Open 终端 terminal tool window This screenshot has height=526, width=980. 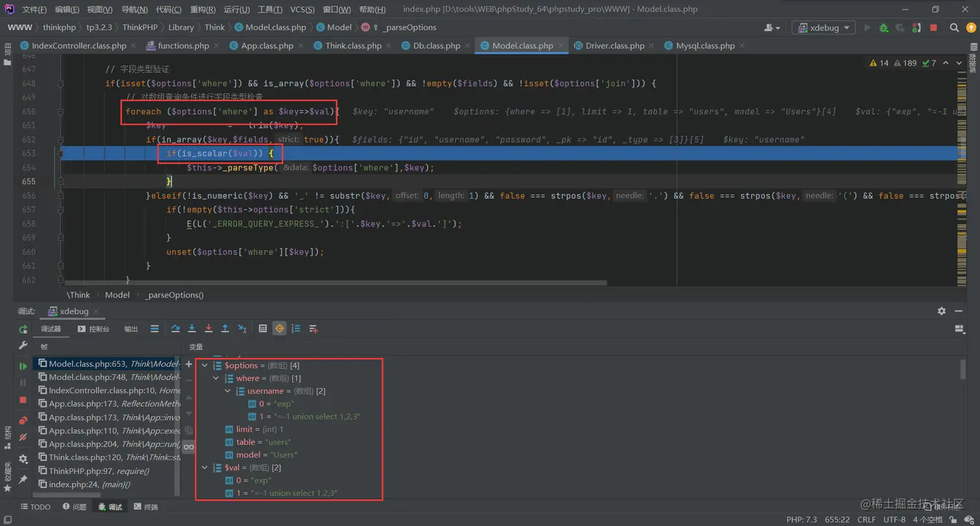[145, 507]
